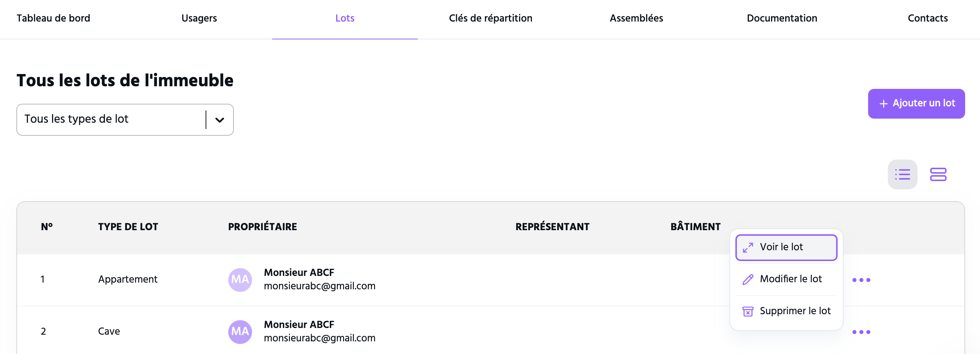Screen dimensions: 980x354
Task: Open three-dot menu for lot 1
Action: (861, 280)
